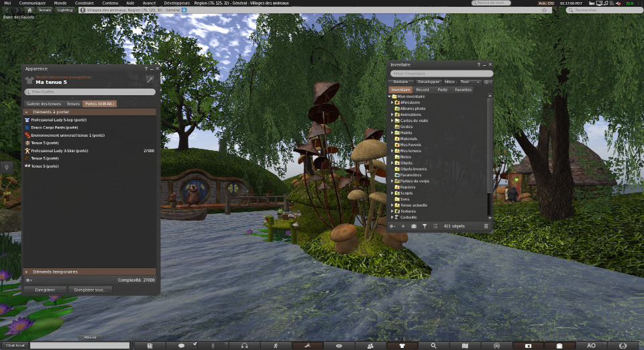Click the inventory filter funnel icon
644x350 pixels.
pos(425,226)
